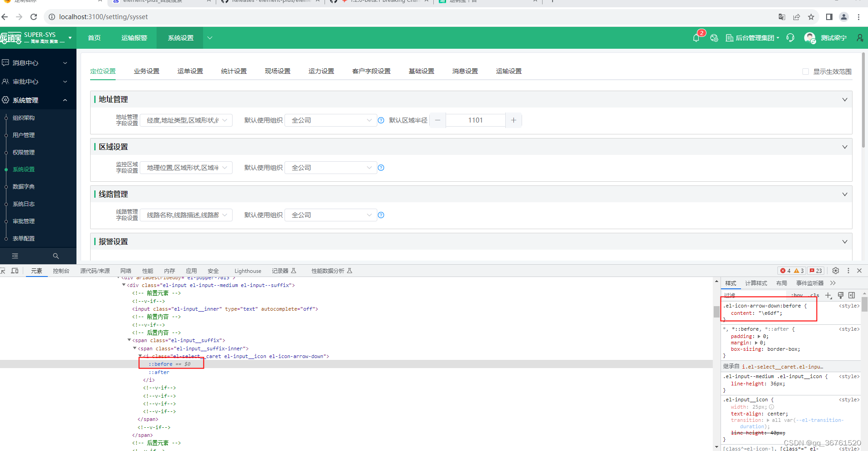Open 默认使用组织 dropdown in 区域设置
This screenshot has width=868, height=451.
click(x=331, y=168)
